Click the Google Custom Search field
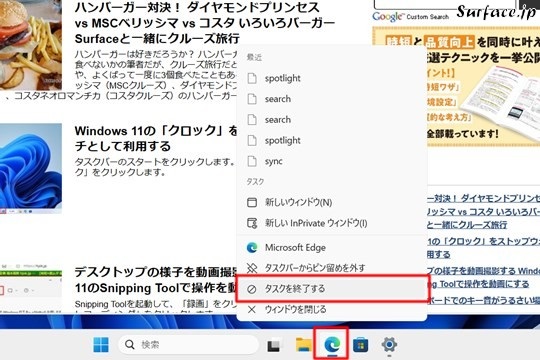The height and width of the screenshot is (360, 540). coord(444,5)
